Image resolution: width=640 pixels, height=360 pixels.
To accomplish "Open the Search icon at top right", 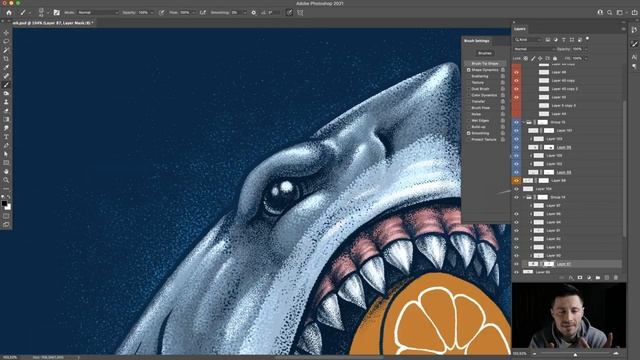I will pyautogui.click(x=609, y=13).
